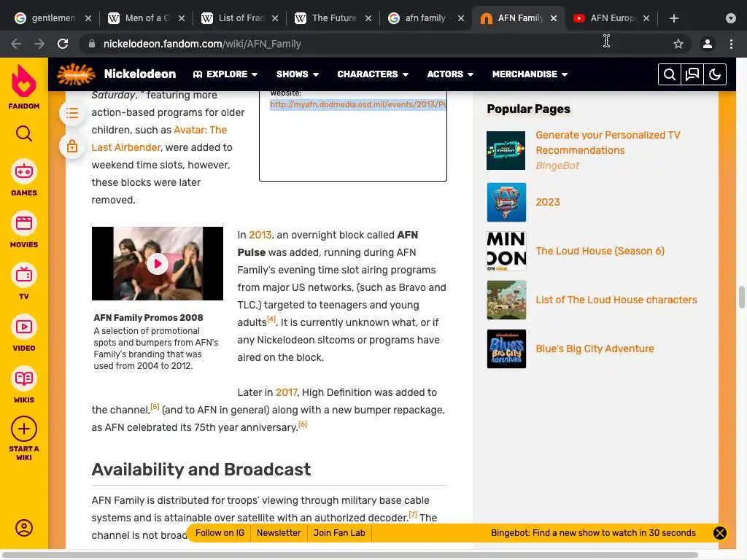This screenshot has width=747, height=560.
Task: Expand the Actors menu
Action: (449, 74)
